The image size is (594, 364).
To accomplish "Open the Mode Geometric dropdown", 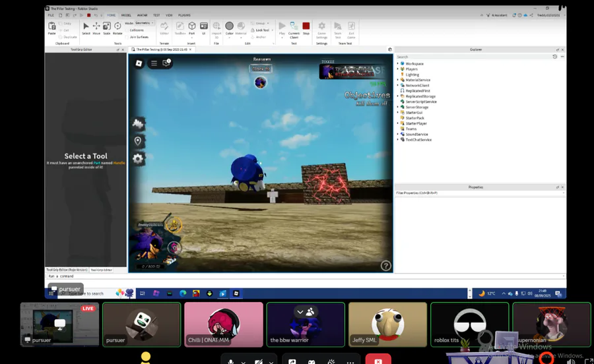I will [x=145, y=23].
